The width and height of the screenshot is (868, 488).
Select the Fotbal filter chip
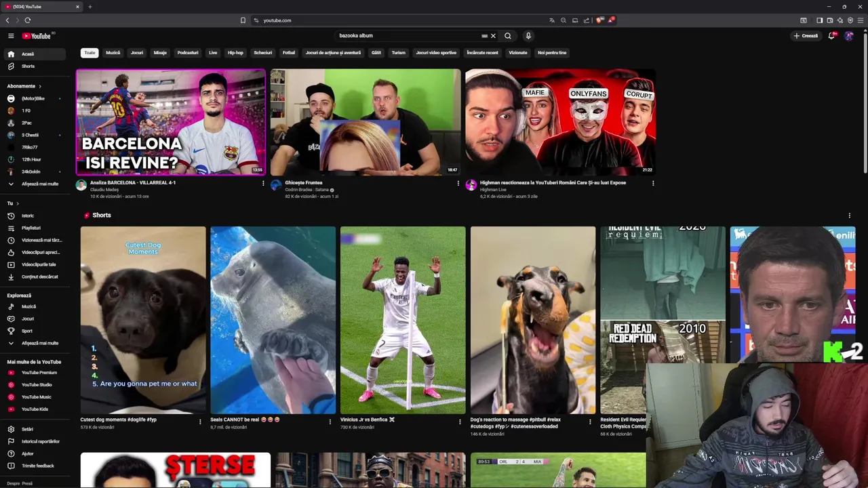point(289,53)
